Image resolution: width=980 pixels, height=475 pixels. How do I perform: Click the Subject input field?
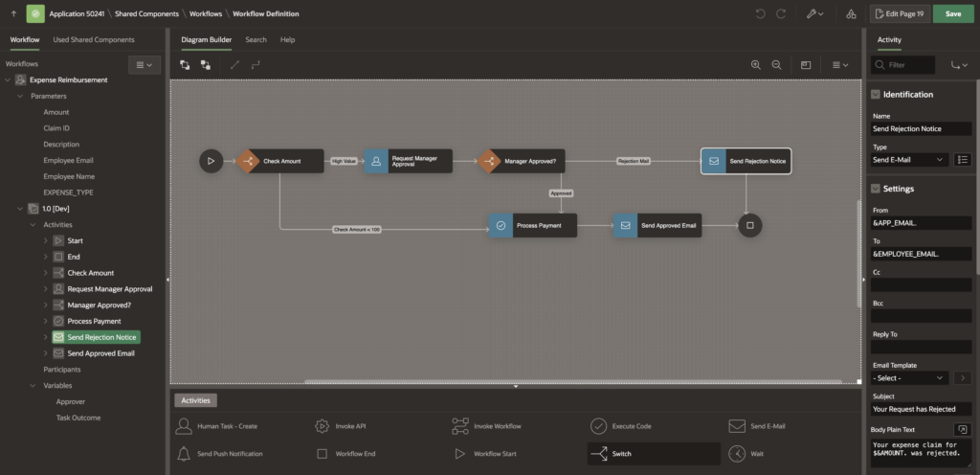921,409
